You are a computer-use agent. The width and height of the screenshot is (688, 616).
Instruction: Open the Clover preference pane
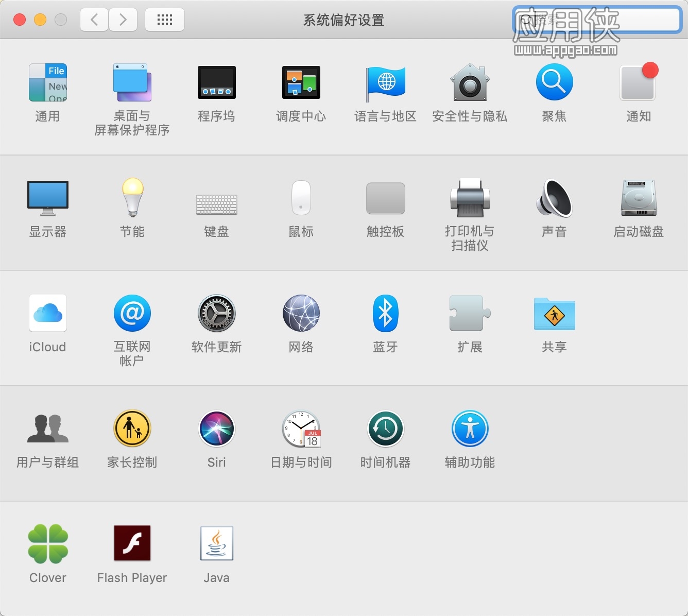[48, 544]
